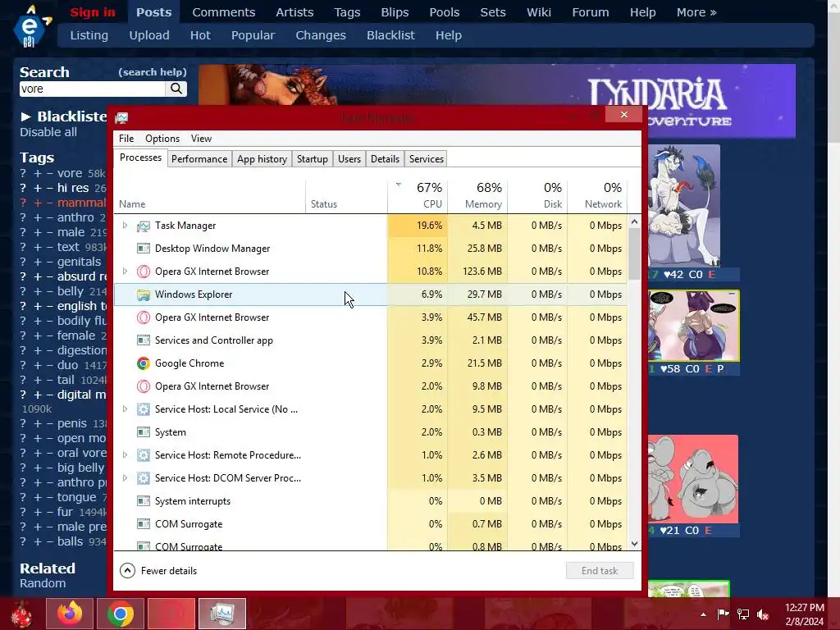Show hidden tray icons arrow
Viewport: 840px width, 630px height.
(x=703, y=614)
